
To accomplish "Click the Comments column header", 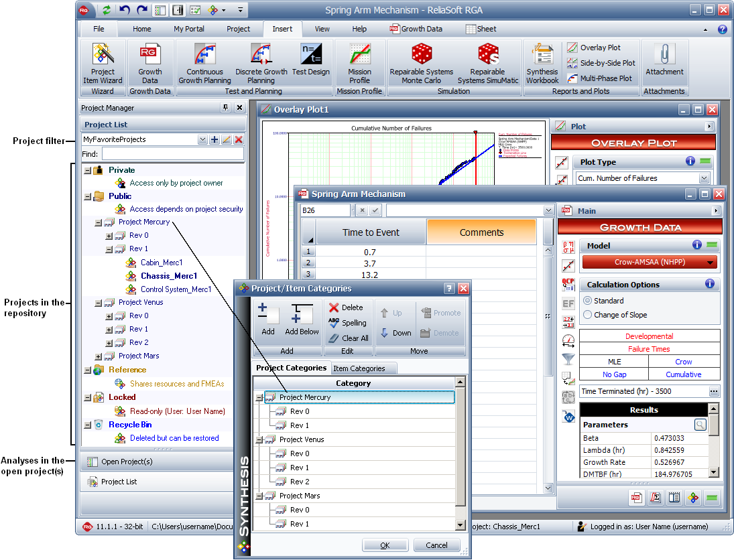I will [482, 232].
